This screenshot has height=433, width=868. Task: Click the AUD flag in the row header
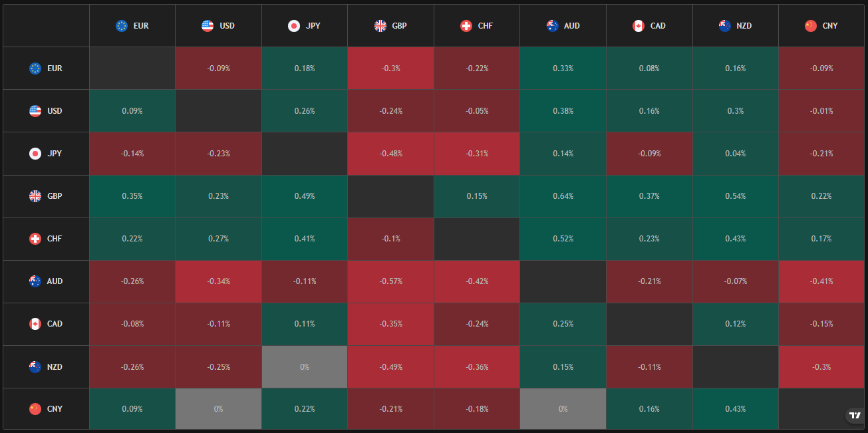point(35,281)
